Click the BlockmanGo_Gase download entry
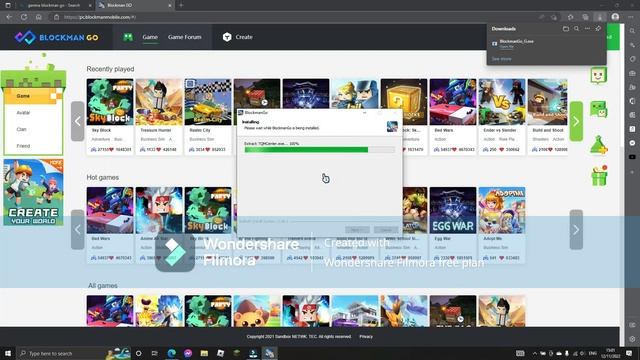 click(516, 42)
